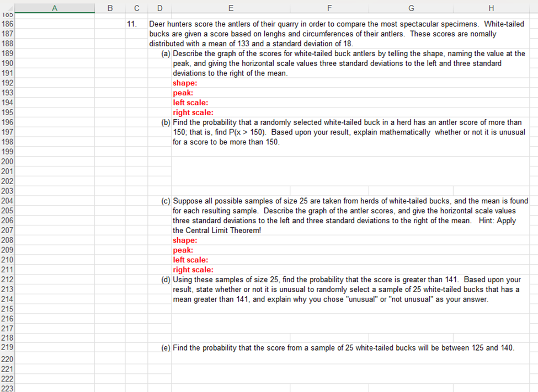The height and width of the screenshot is (392, 538).
Task: Click text 'Describe the graph of the scores'
Action: (x=232, y=53)
